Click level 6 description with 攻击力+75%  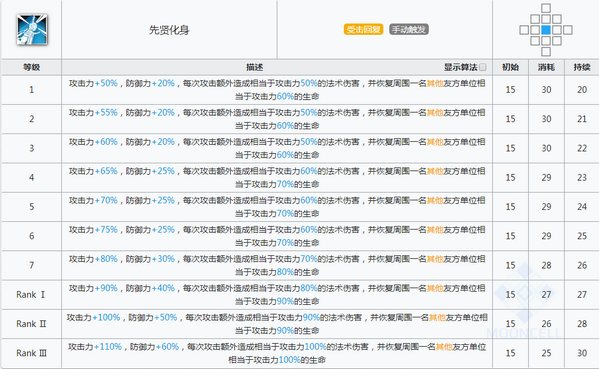coord(277,236)
